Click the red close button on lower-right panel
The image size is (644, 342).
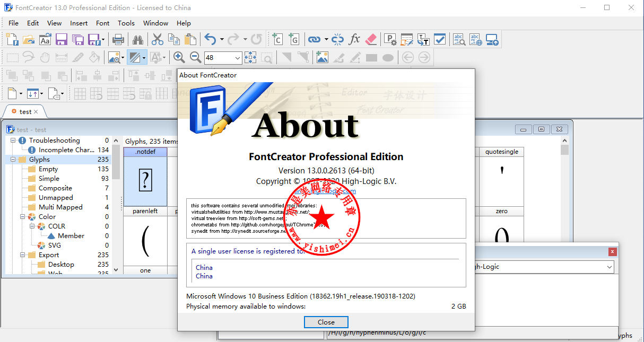[613, 252]
